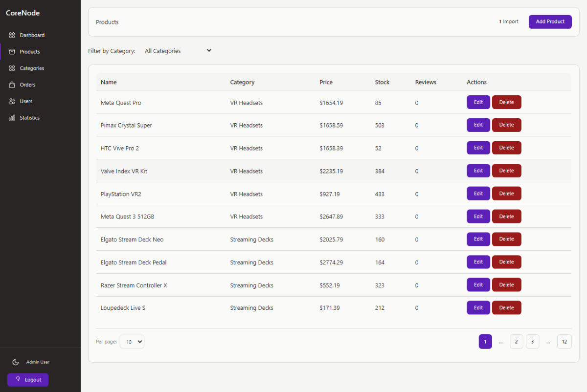Click the logout icon inside Logout button
587x392 pixels.
[18, 379]
